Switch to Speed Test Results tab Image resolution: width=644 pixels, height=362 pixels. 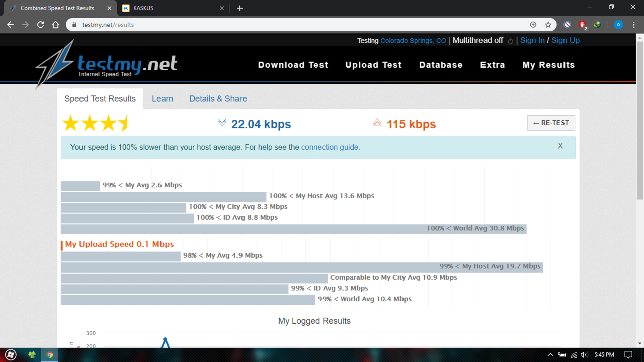pyautogui.click(x=100, y=99)
